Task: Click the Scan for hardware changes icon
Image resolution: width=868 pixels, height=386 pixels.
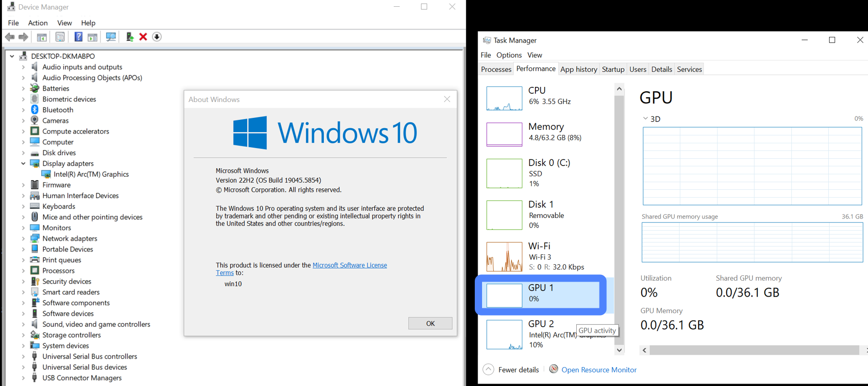Action: [111, 37]
